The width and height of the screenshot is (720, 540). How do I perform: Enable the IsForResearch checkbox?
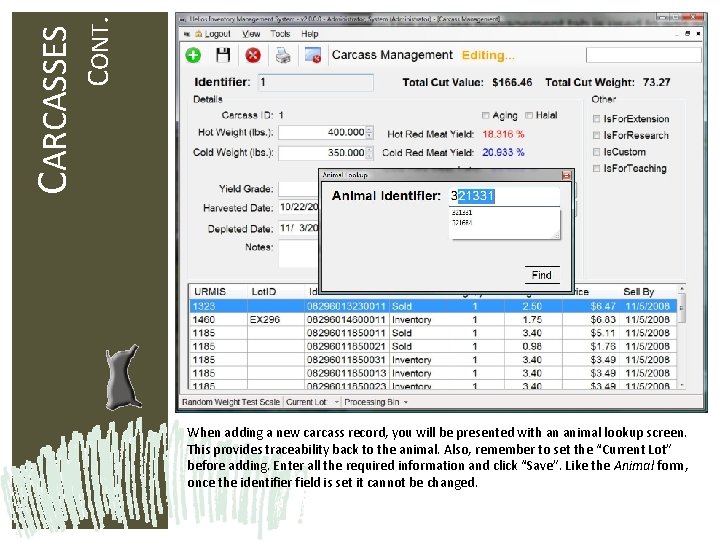click(x=596, y=135)
